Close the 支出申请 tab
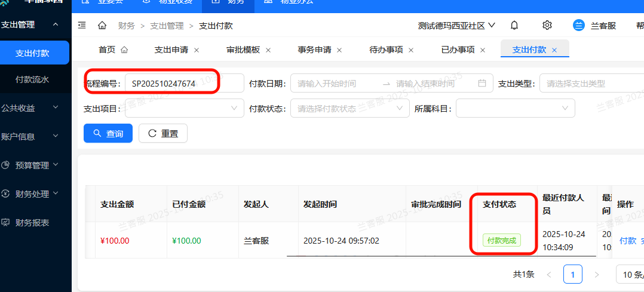The width and height of the screenshot is (644, 292). tap(197, 50)
